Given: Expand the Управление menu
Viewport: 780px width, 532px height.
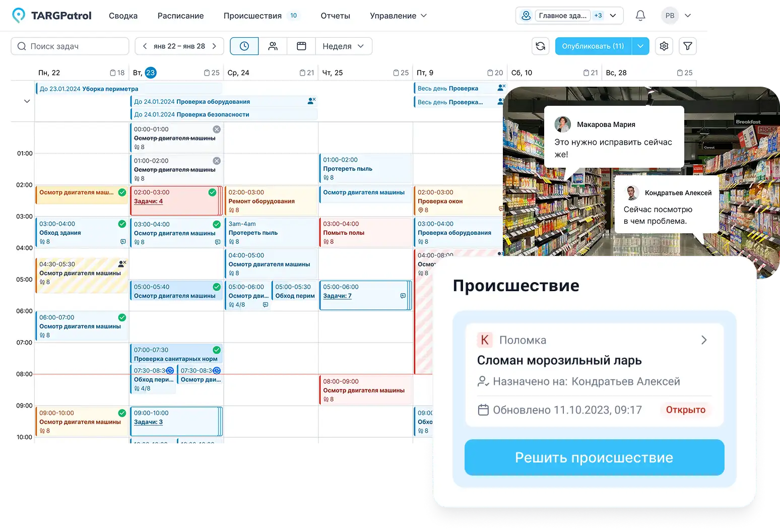Looking at the screenshot, I should pyautogui.click(x=398, y=16).
